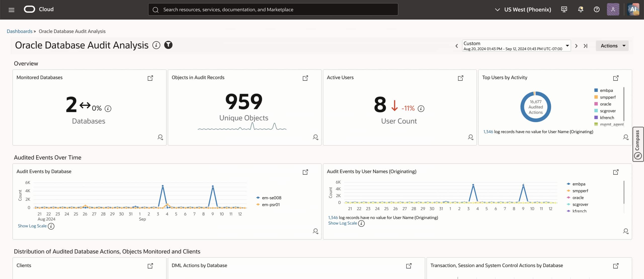The image size is (644, 279).
Task: Toggle embpa legend in Top Users by Activity
Action: click(603, 90)
